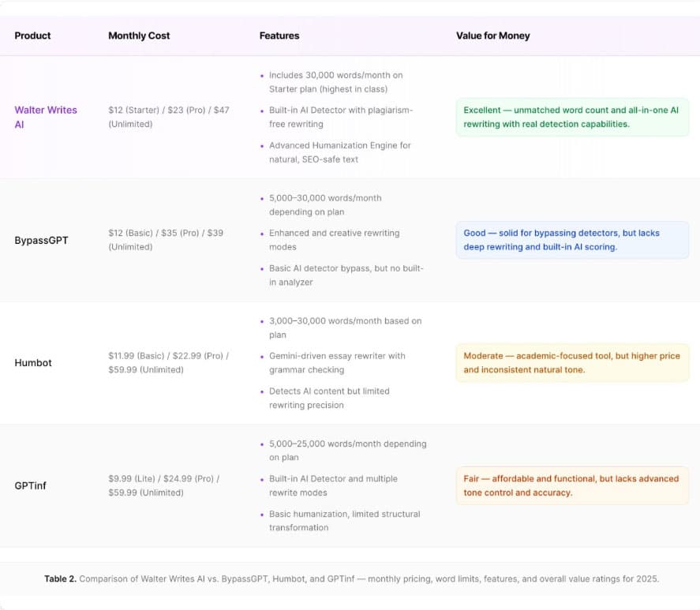Click the Advanced Humanization Engine feature bullet
Screen dimensions: 700x610
tap(340, 152)
